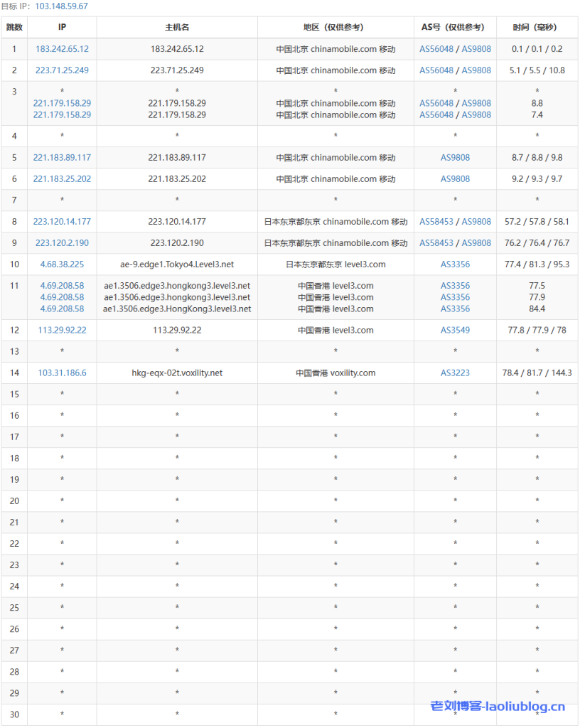
Task: Open IP link 223.120.14.177
Action: tap(62, 222)
